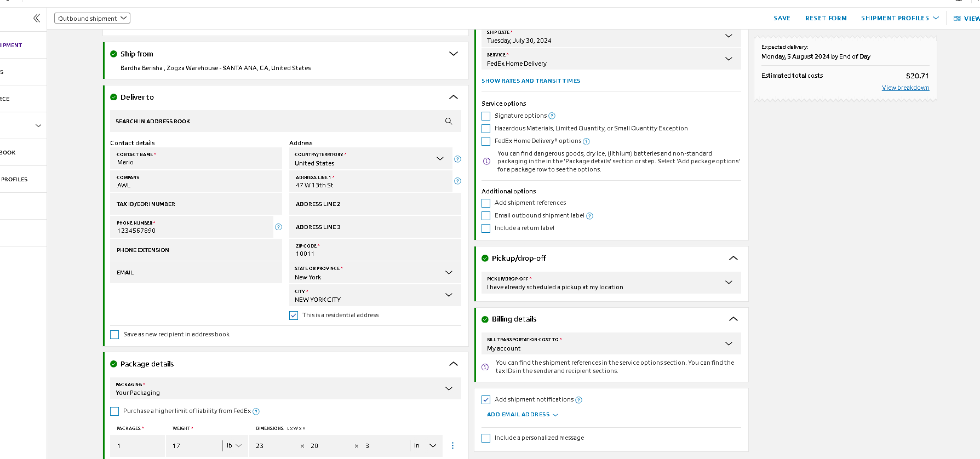Open View breakdown link
The height and width of the screenshot is (459, 980).
(x=906, y=88)
